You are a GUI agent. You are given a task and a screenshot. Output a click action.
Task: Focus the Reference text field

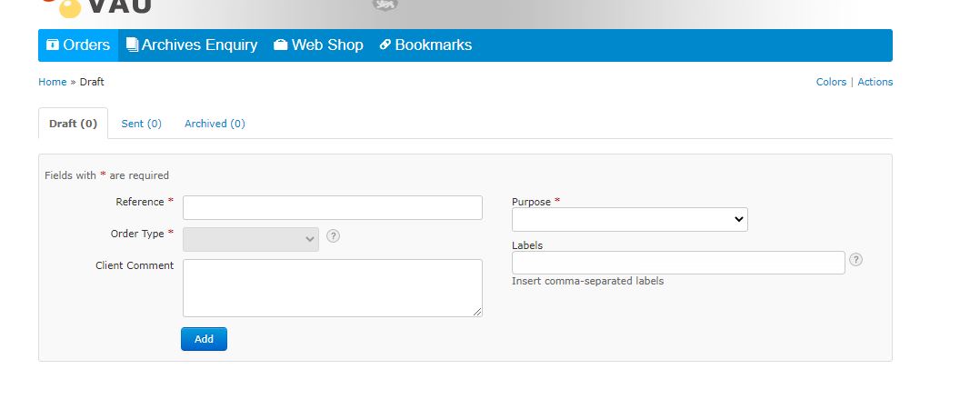tap(332, 207)
